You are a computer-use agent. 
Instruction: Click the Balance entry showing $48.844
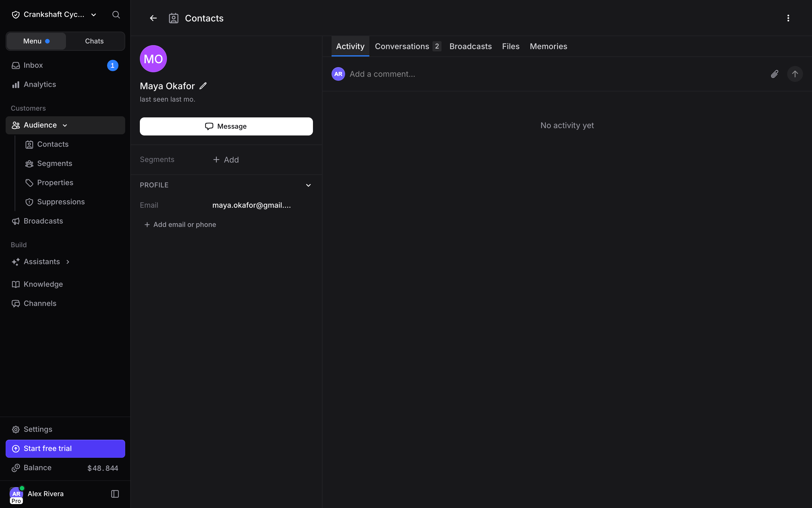click(x=65, y=468)
